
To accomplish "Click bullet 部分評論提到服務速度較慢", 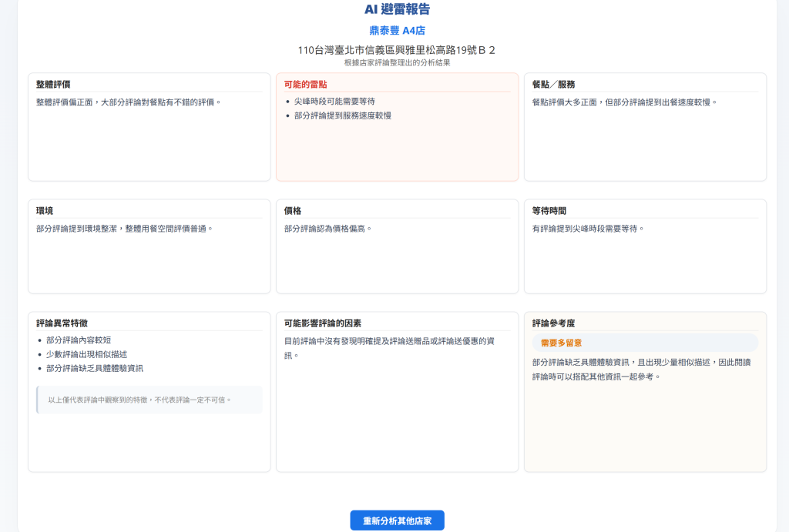I will click(x=343, y=115).
